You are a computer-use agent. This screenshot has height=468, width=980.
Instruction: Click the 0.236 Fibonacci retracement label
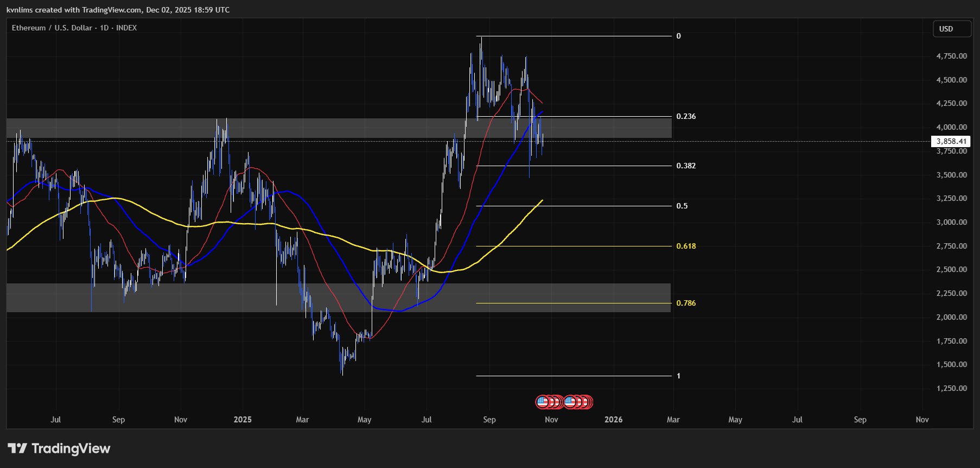686,116
